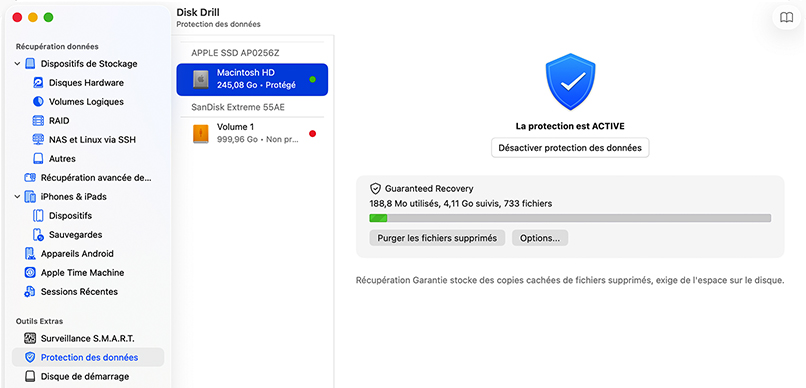
Task: Click the 999,96 Go • Non pr… label
Action: point(258,139)
